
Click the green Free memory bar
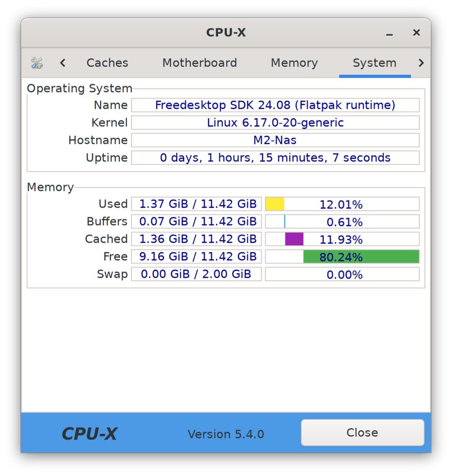point(361,257)
